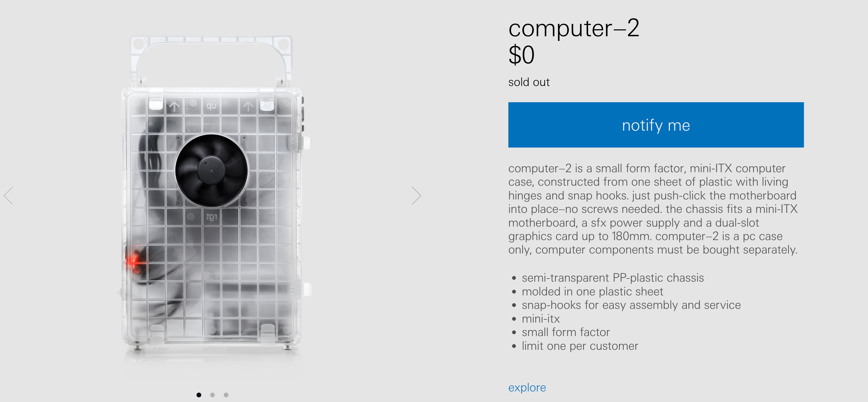Image resolution: width=868 pixels, height=402 pixels.
Task: Click the semi-transparent PP-plastic chassis bullet
Action: (x=613, y=278)
